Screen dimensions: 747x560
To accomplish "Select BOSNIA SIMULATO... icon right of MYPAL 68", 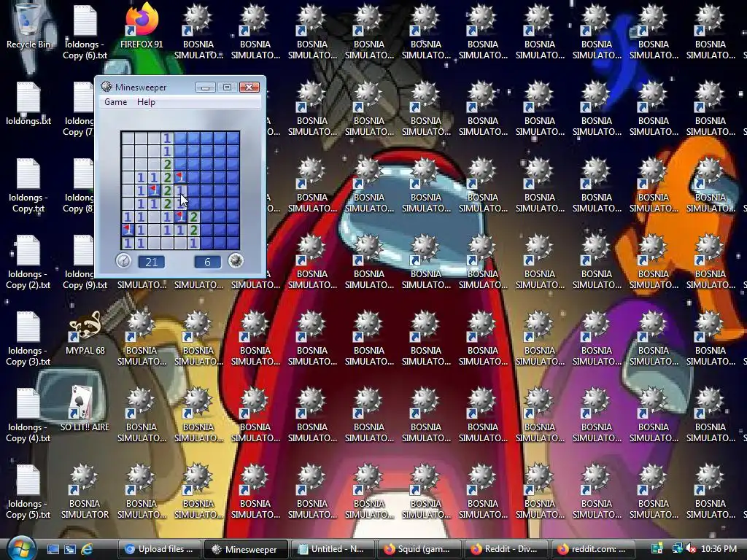I will 142,338.
